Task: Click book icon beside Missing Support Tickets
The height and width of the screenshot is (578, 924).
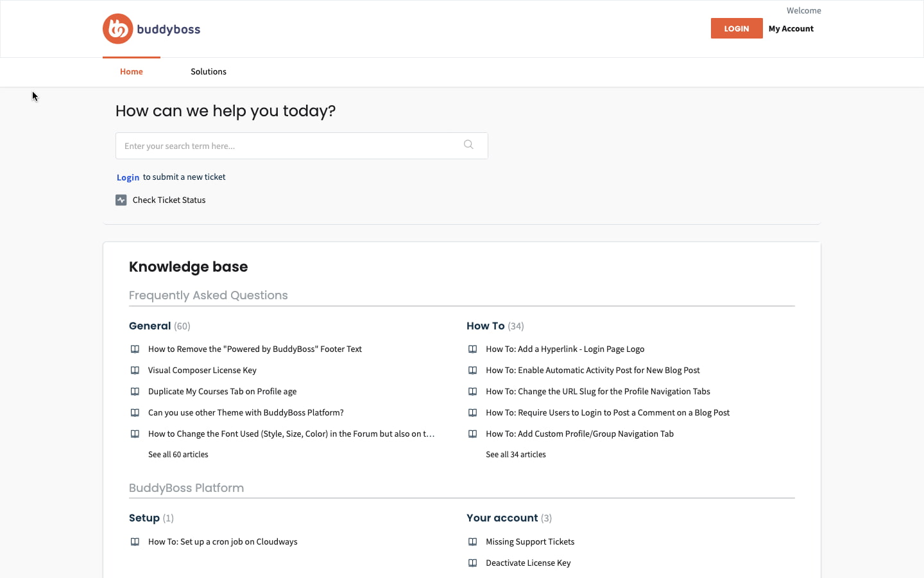Action: [472, 542]
